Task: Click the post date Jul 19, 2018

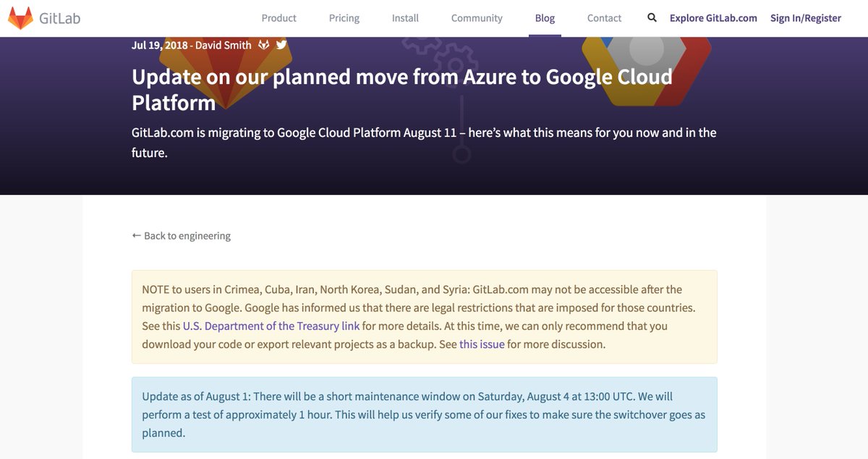Action: coord(159,45)
